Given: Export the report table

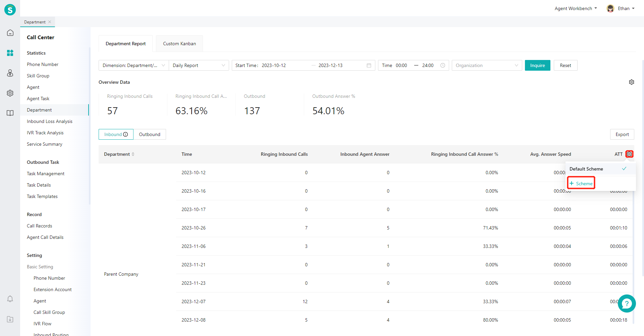Looking at the screenshot, I should click(622, 134).
